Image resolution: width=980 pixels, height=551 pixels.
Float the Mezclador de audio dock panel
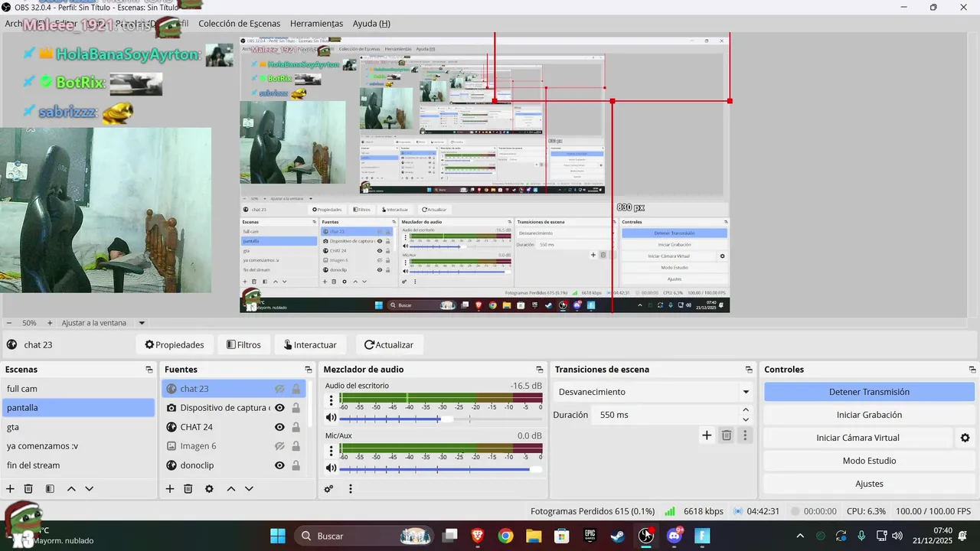pos(540,370)
